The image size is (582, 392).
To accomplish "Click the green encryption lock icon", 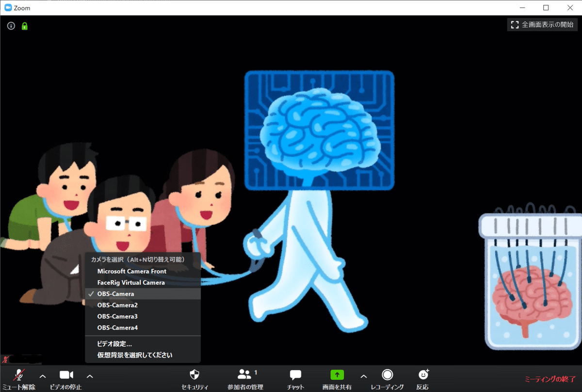I will pos(25,26).
